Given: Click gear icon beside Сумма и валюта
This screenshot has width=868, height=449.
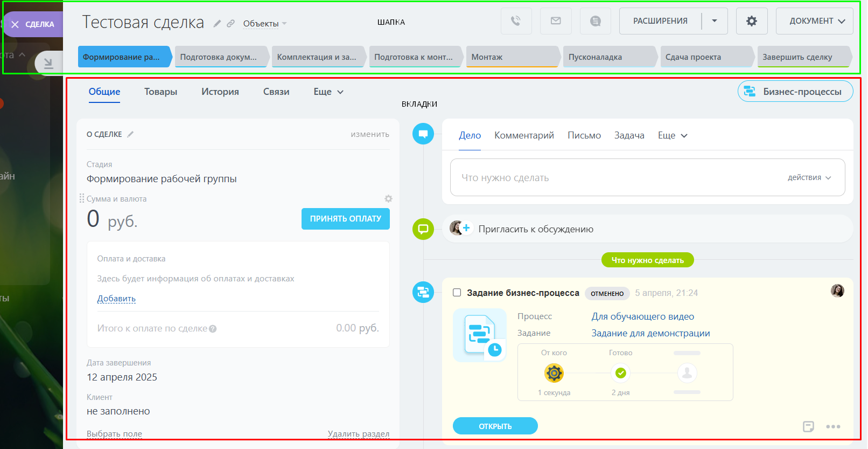Looking at the screenshot, I should pyautogui.click(x=388, y=199).
